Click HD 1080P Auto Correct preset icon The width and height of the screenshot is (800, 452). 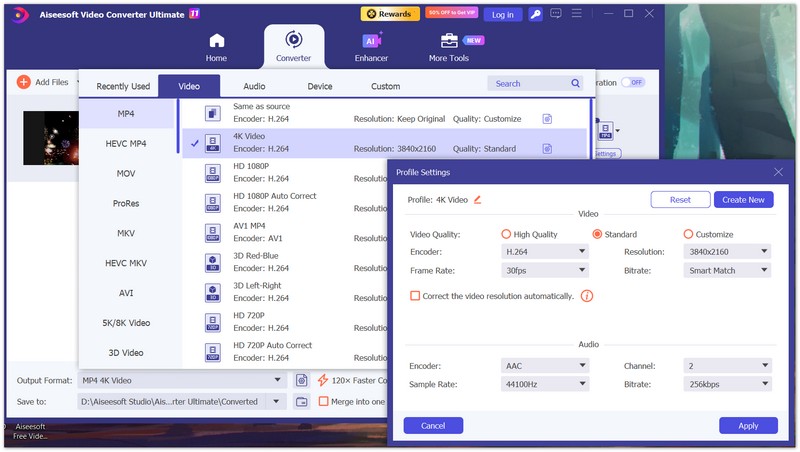click(x=213, y=203)
